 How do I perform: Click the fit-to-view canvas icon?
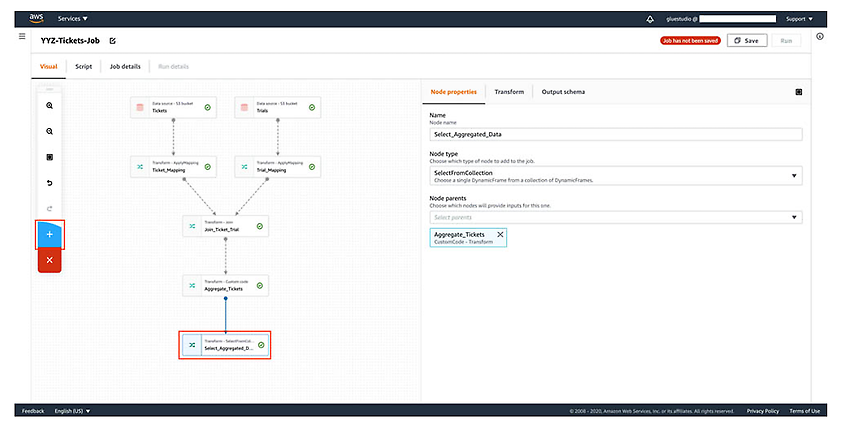coord(49,157)
